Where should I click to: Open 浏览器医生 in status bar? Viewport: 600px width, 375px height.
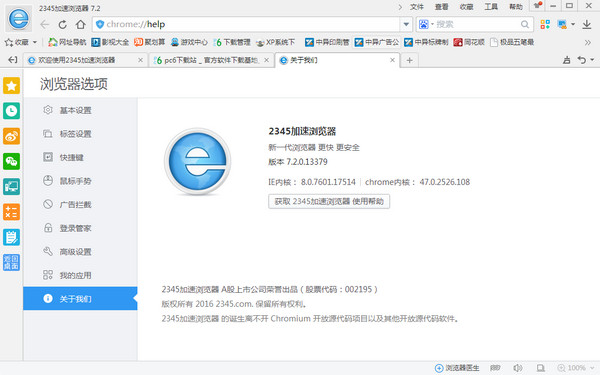point(457,368)
